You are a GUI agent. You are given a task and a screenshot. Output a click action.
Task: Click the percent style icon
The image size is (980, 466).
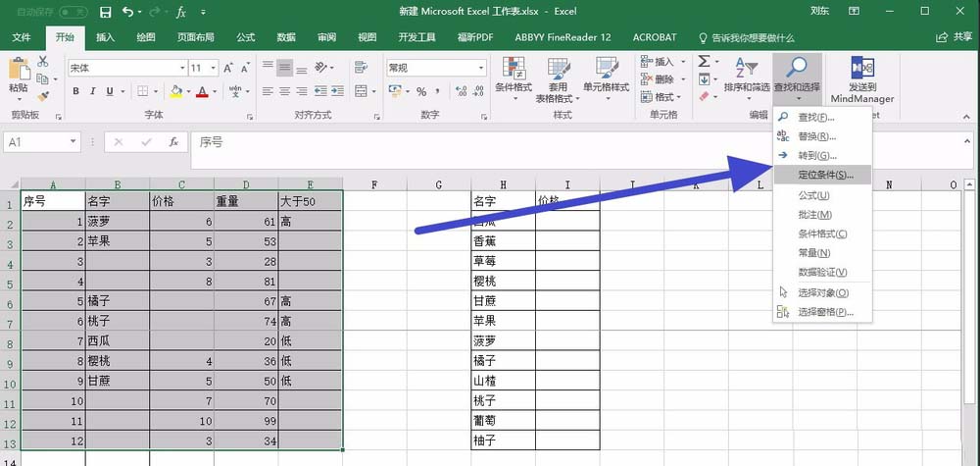pos(421,92)
